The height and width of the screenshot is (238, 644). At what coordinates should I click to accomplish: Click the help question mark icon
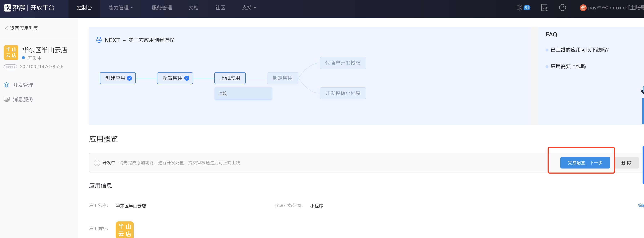pos(562,8)
